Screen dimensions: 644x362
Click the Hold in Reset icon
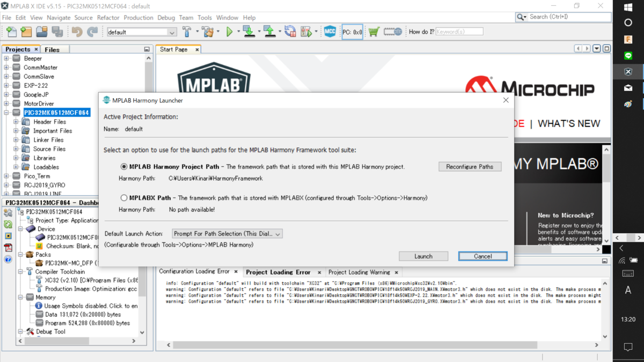[x=290, y=32]
